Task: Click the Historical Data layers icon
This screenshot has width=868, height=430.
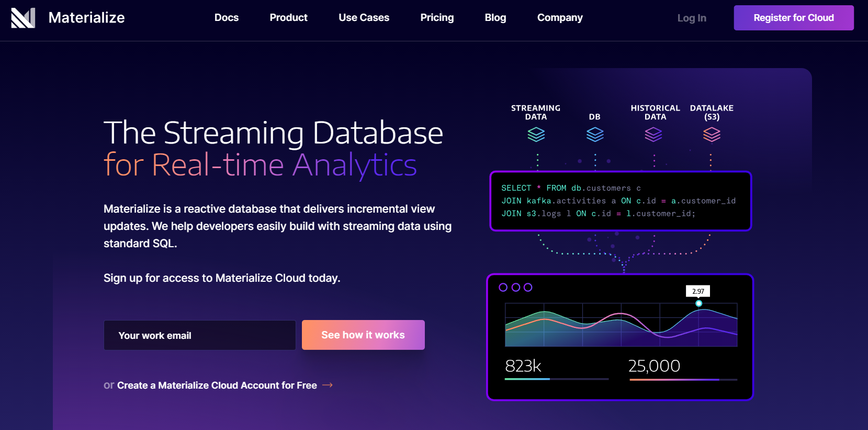Action: point(653,135)
